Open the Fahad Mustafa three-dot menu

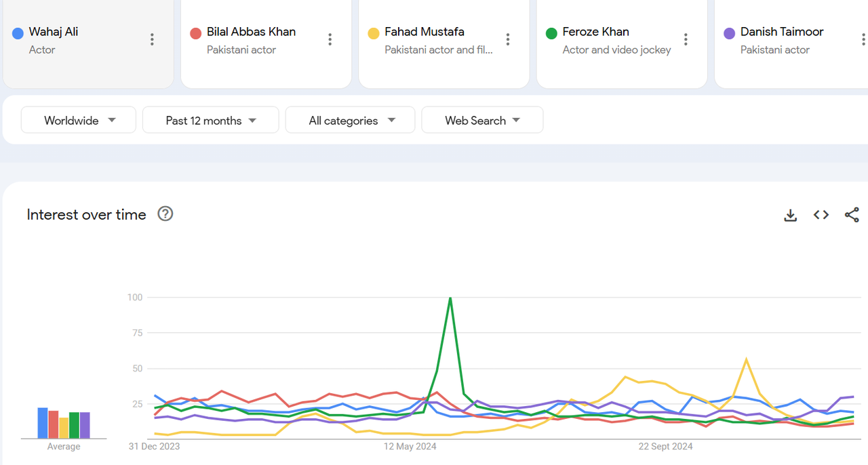coord(508,39)
